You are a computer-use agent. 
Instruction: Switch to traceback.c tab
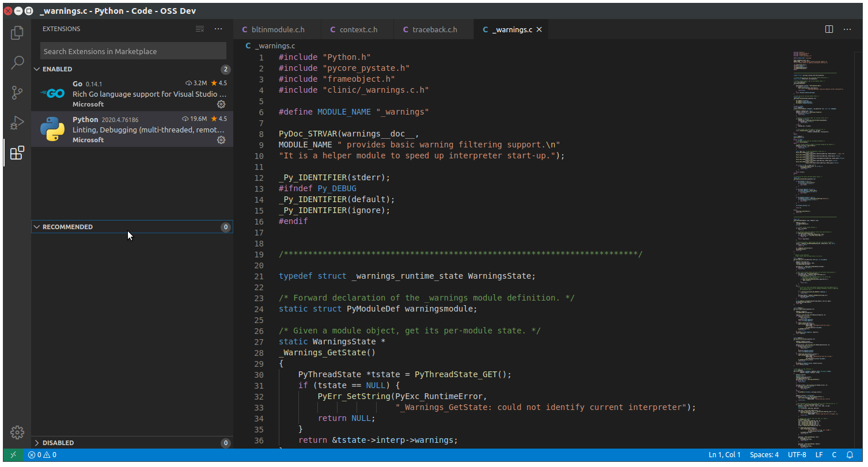point(434,29)
